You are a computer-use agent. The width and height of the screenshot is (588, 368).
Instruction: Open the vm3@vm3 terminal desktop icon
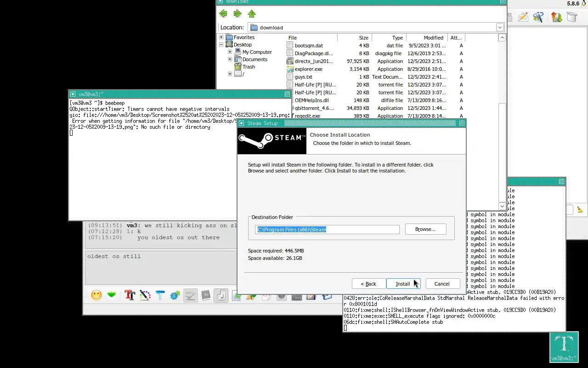point(564,347)
